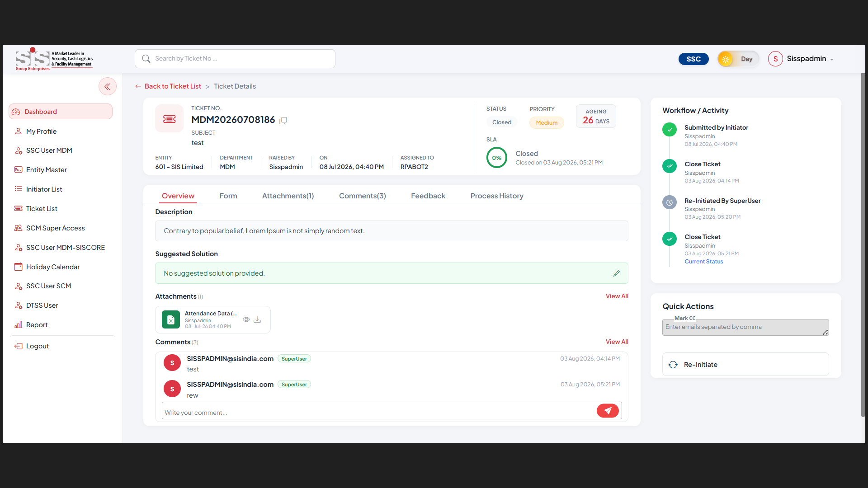Click the SuperUser badge on 'rew' comment
The width and height of the screenshot is (868, 488).
pyautogui.click(x=294, y=385)
